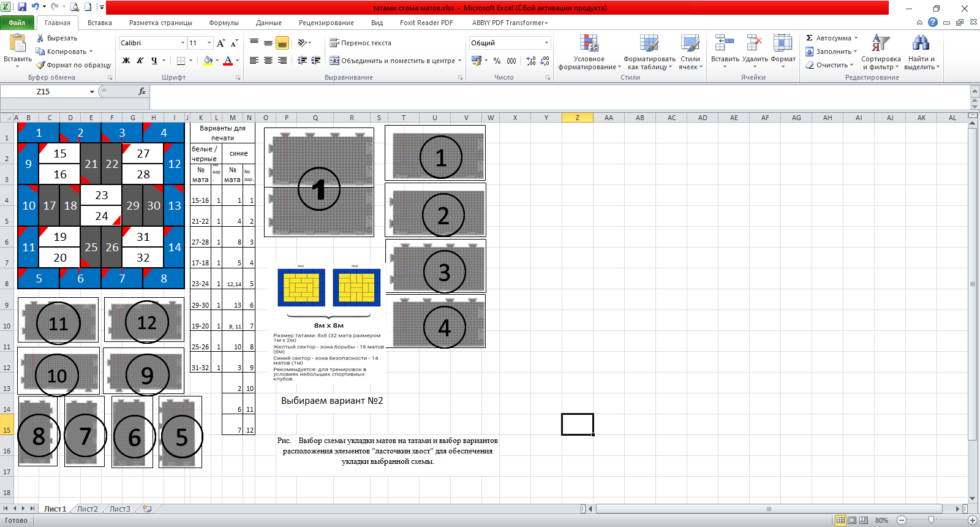
Task: Open Conditional Formatting icon
Action: pyautogui.click(x=589, y=44)
